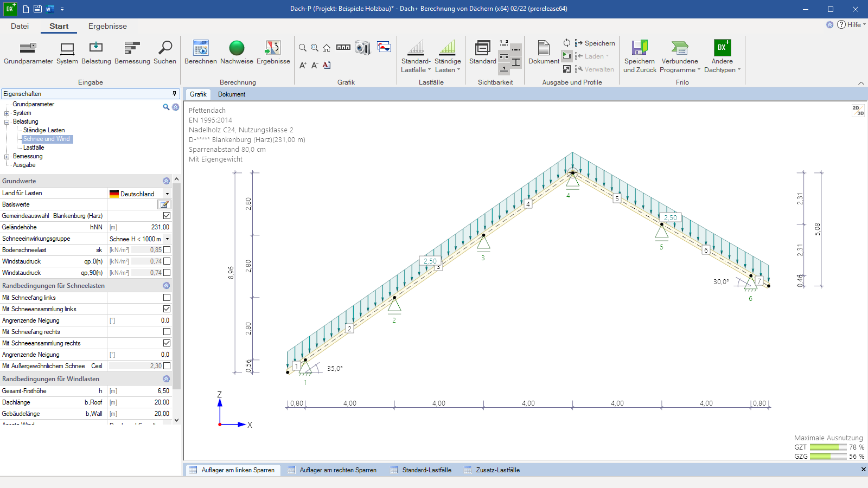Viewport: 868px width, 488px height.
Task: Enable the Windstaudruck qp,90(h) checkbox
Action: [167, 273]
